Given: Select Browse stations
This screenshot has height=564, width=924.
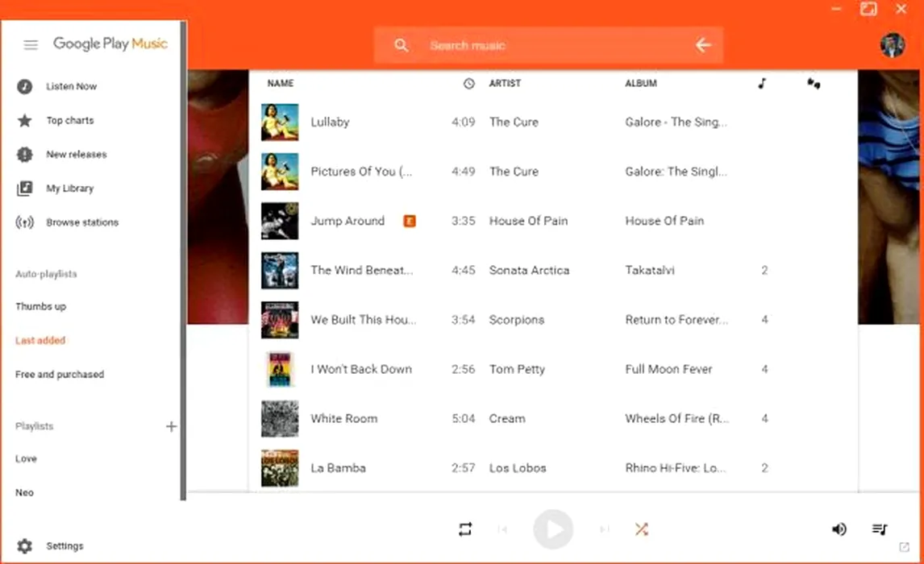Looking at the screenshot, I should tap(82, 222).
